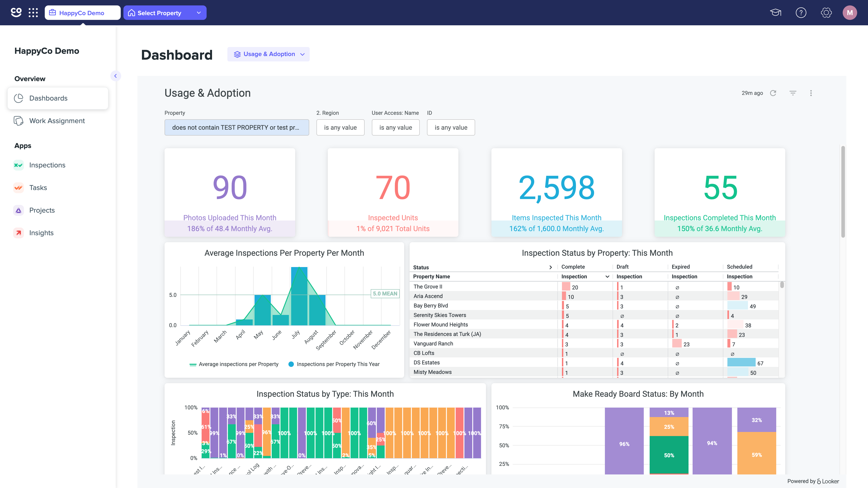Open the apps grid launcher
Viewport: 868px width, 488px height.
coord(33,13)
